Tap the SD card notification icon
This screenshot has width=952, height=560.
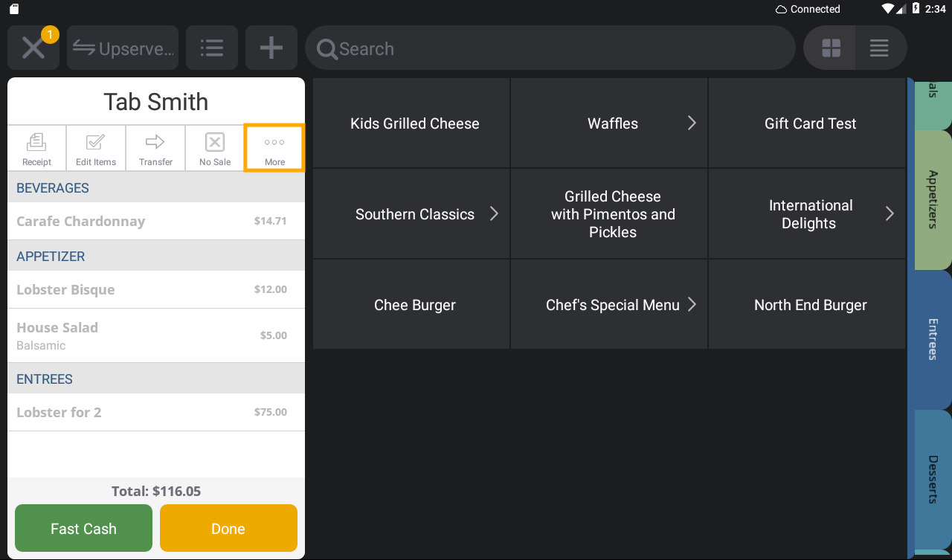(x=14, y=9)
